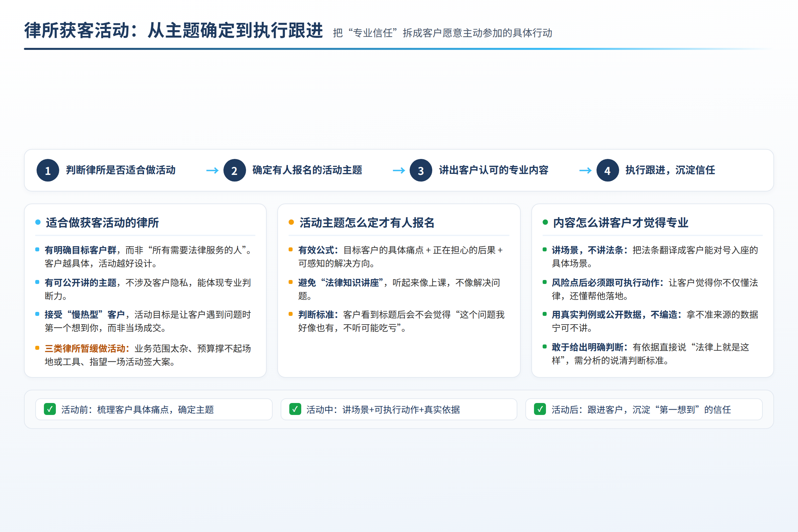Screen dimensions: 798x532
Task: Select step label 判断律所是否适合做活动
Action: tap(121, 170)
